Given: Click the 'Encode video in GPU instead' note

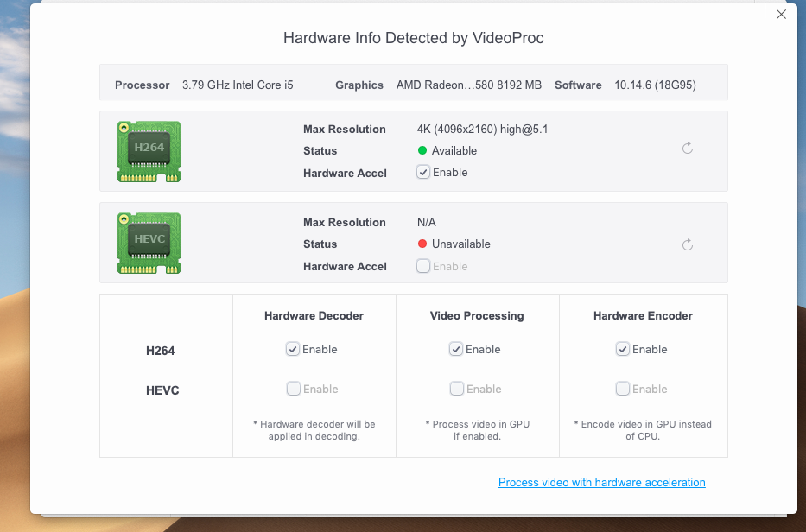Looking at the screenshot, I should [x=643, y=430].
